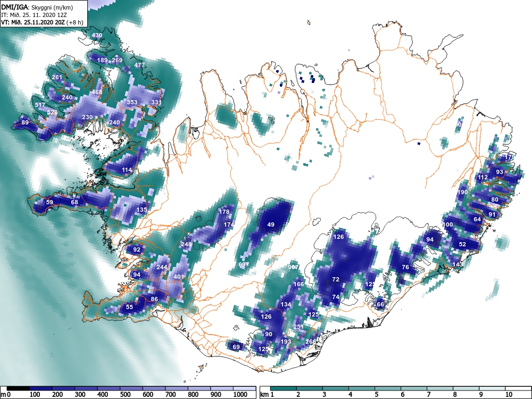Click the visibility value 55
The height and width of the screenshot is (399, 532).
pos(130,307)
